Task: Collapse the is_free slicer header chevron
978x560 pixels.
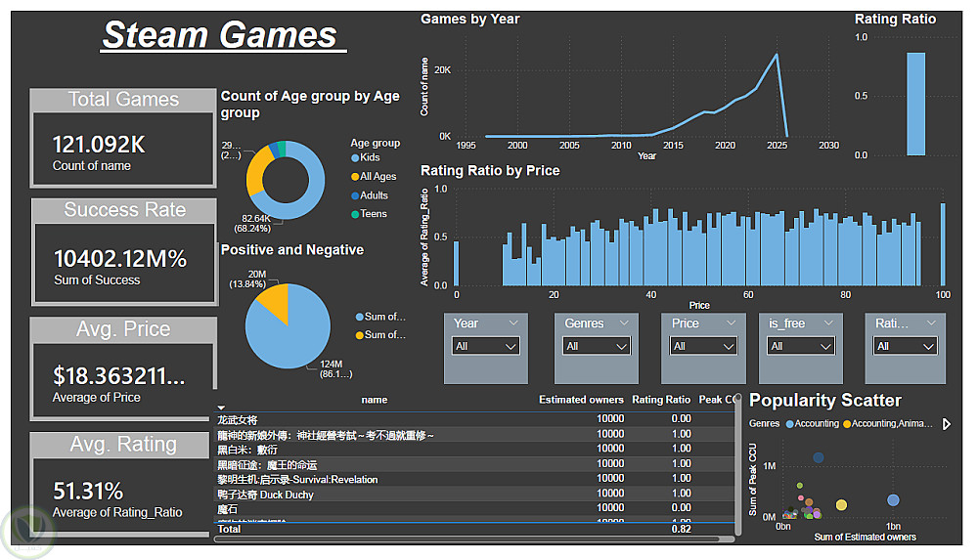Action: (828, 323)
